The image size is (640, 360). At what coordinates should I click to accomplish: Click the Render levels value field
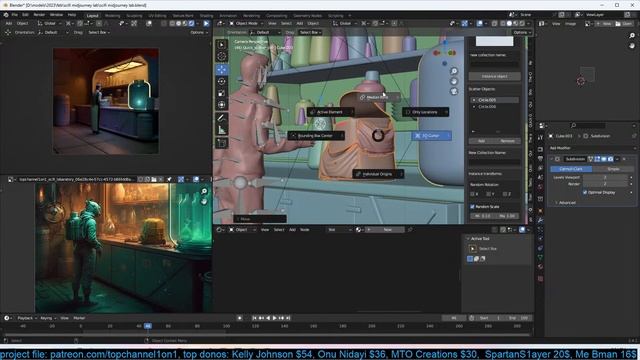605,184
